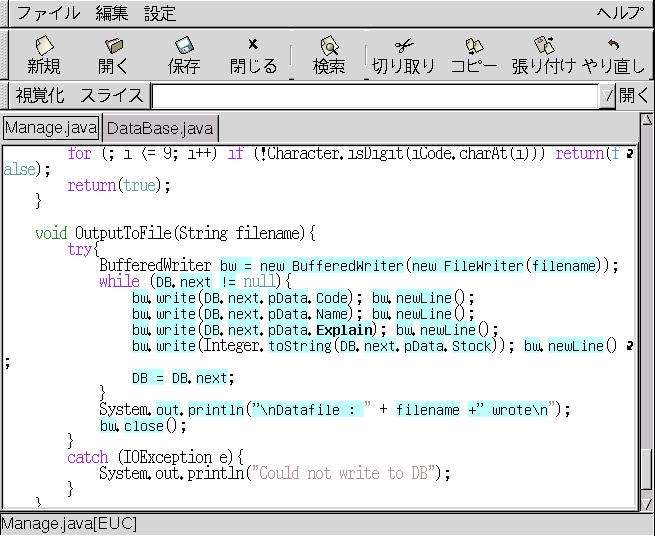Viewport: 655px width, 536px height.
Task: Click the 開く button right of the text field
Action: coord(634,95)
